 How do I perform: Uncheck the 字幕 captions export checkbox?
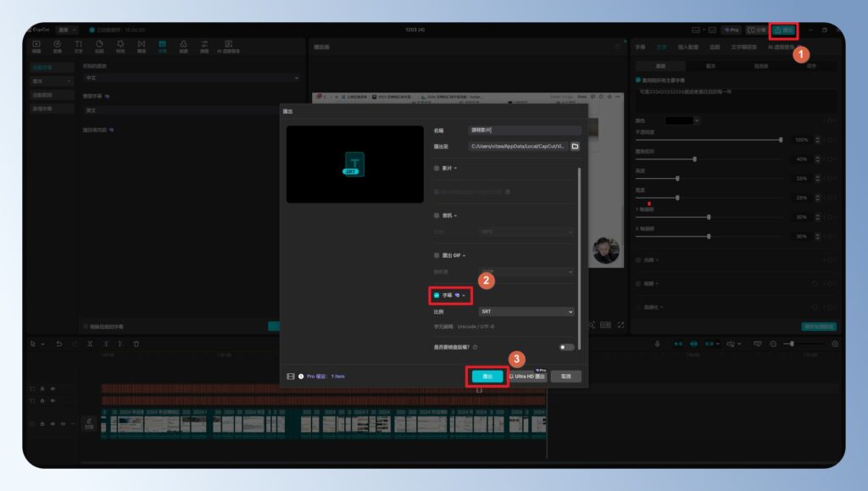point(437,295)
